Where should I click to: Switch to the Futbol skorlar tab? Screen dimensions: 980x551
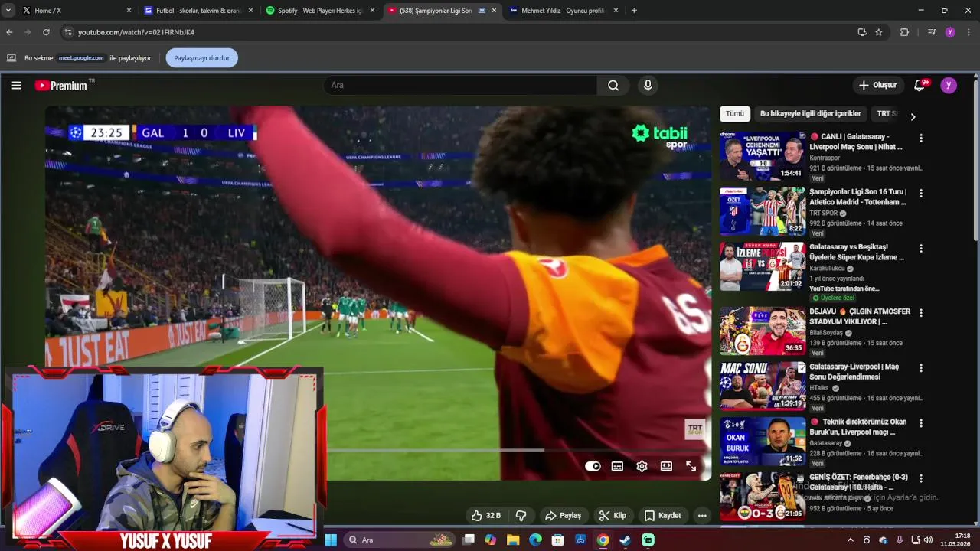(x=199, y=11)
